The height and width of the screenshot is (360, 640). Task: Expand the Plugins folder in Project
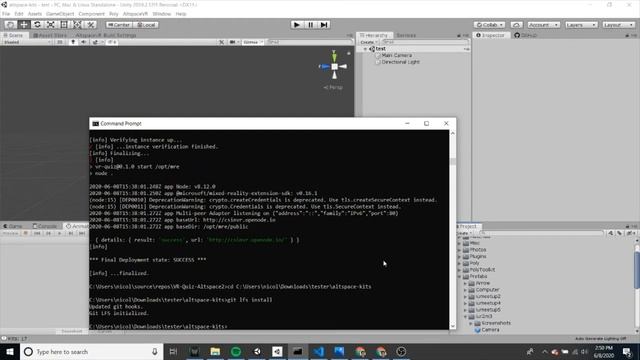pos(460,257)
